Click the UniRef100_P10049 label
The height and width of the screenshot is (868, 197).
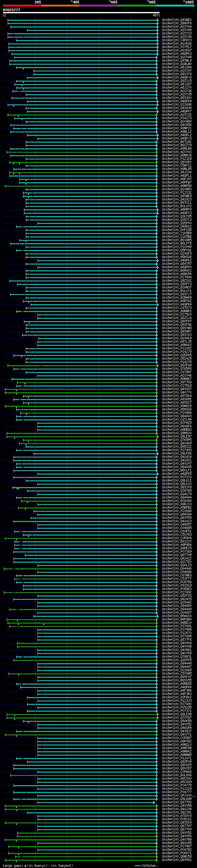[x=177, y=247]
